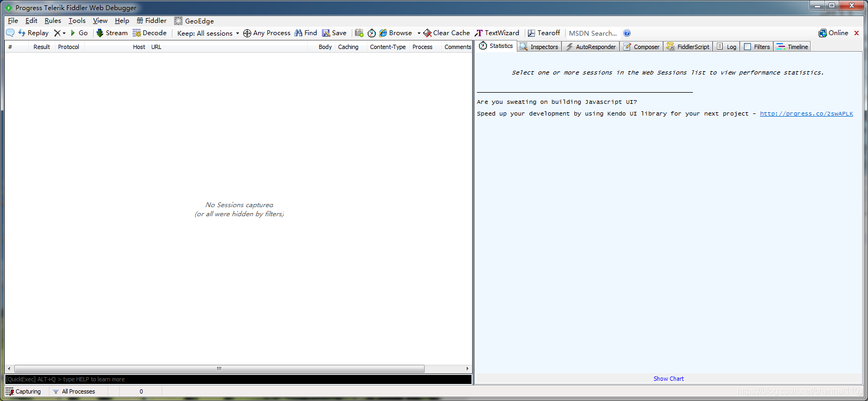868x401 pixels.
Task: Click Clear Cache button
Action: pos(447,33)
